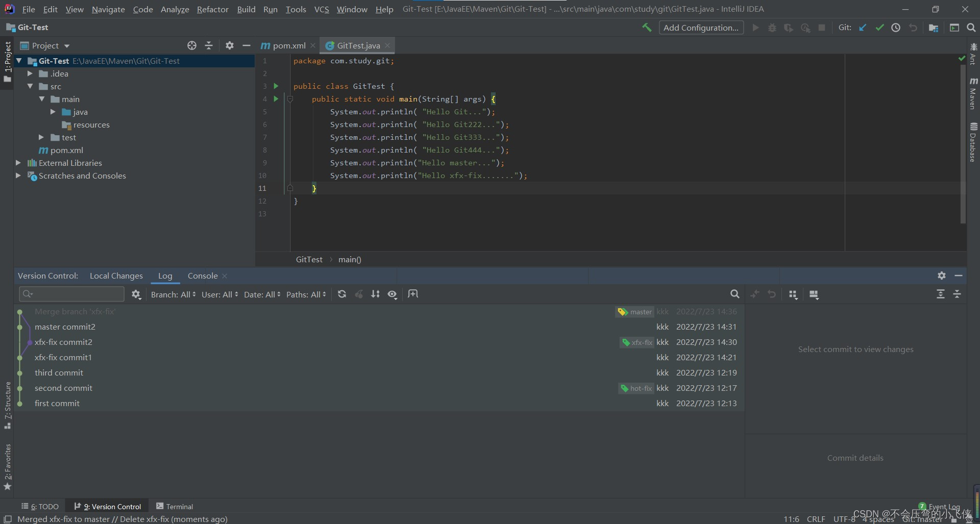Expand External Libraries node
The image size is (980, 524).
(18, 163)
